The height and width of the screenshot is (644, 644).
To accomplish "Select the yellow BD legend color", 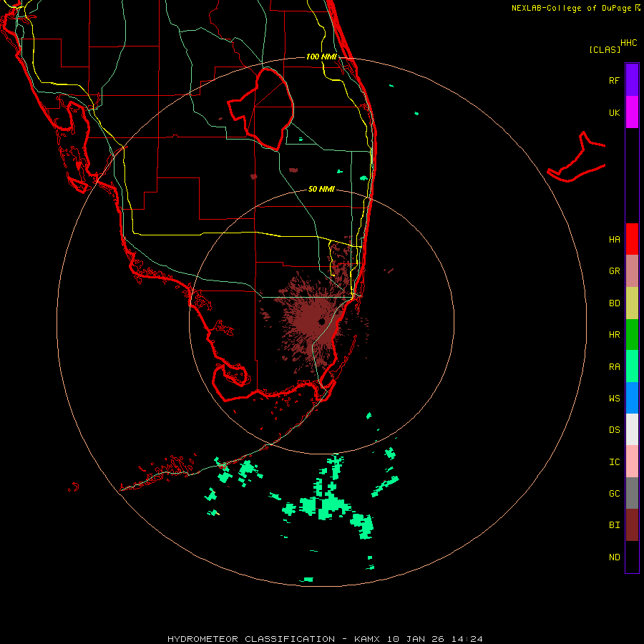I will [x=632, y=303].
